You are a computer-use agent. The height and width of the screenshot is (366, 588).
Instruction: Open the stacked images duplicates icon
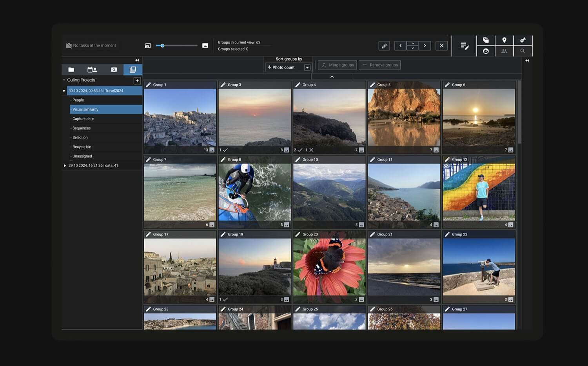pyautogui.click(x=486, y=40)
